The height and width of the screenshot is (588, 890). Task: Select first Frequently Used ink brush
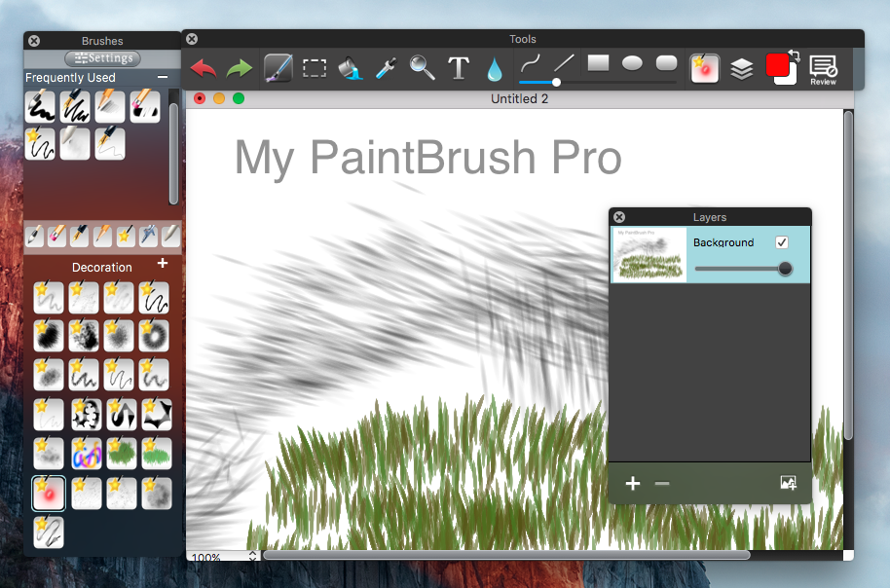click(x=40, y=106)
